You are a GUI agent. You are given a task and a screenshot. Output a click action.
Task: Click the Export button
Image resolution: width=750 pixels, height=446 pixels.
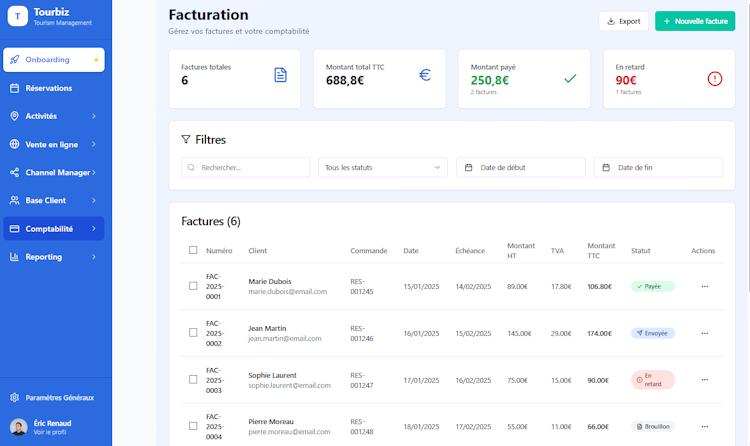point(624,21)
